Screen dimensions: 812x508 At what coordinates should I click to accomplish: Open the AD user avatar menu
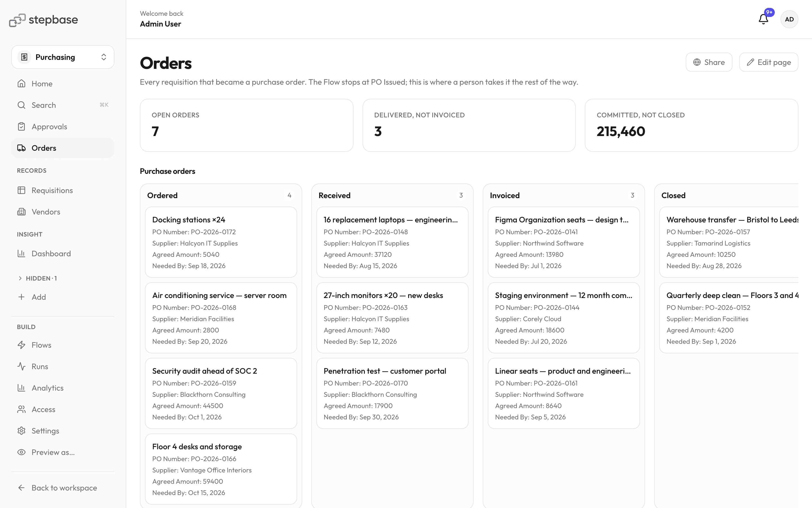pyautogui.click(x=789, y=19)
